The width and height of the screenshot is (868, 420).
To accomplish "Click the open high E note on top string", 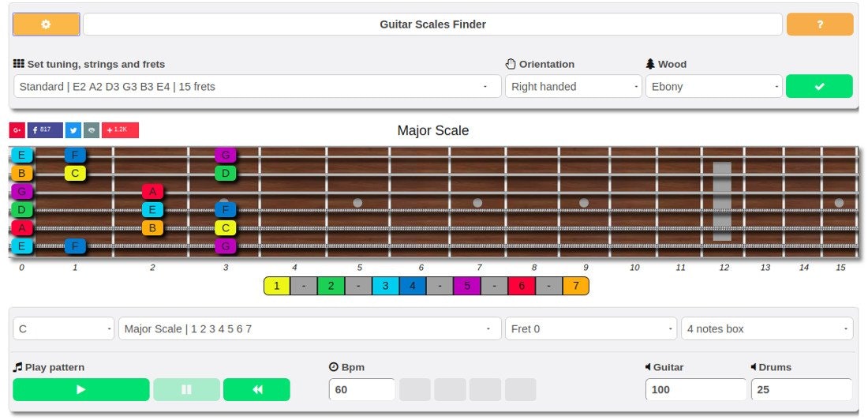I will 21,156.
